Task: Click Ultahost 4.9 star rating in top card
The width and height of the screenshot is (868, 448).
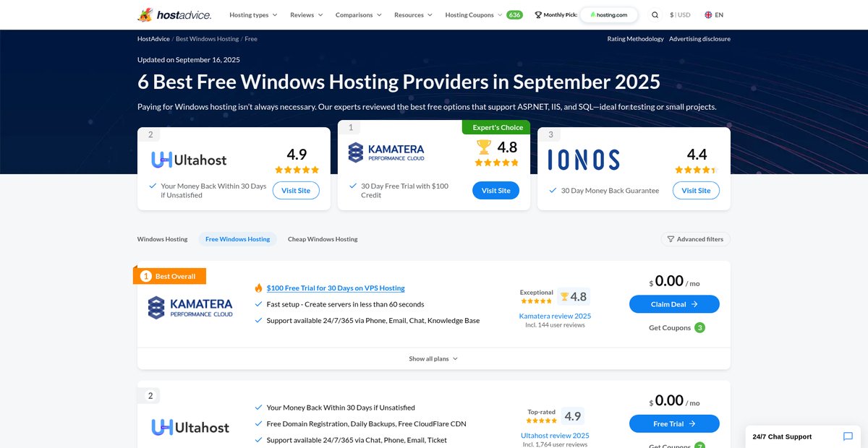Action: [x=297, y=170]
